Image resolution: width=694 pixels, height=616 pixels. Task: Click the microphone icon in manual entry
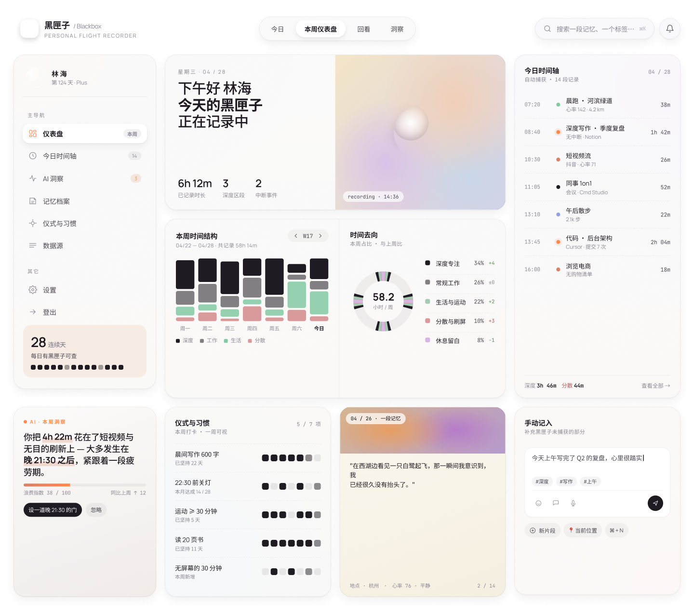573,503
